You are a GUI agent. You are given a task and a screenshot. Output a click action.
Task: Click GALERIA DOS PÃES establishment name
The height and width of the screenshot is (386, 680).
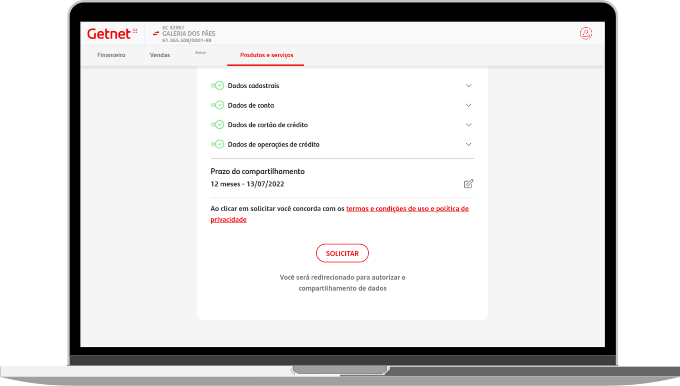tap(189, 33)
